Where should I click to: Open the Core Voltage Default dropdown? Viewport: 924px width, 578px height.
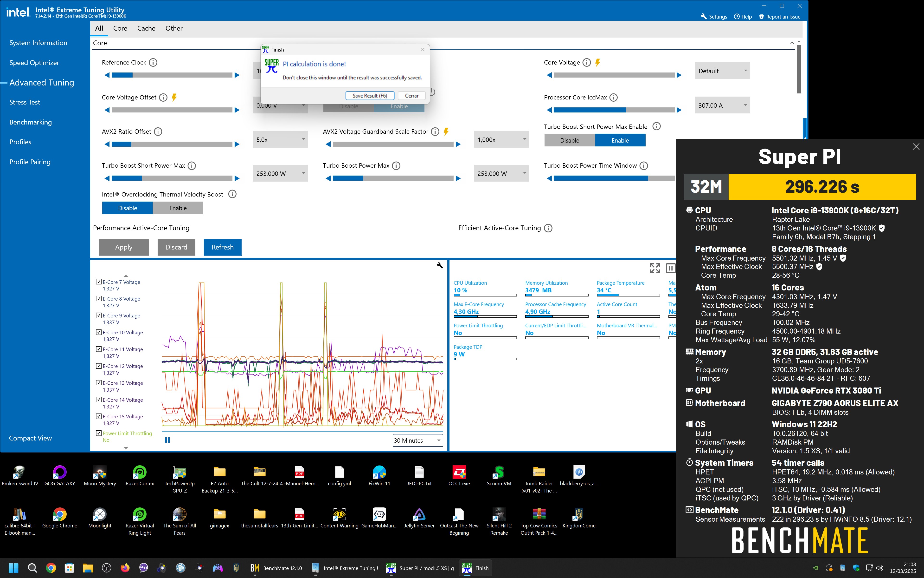(x=722, y=71)
